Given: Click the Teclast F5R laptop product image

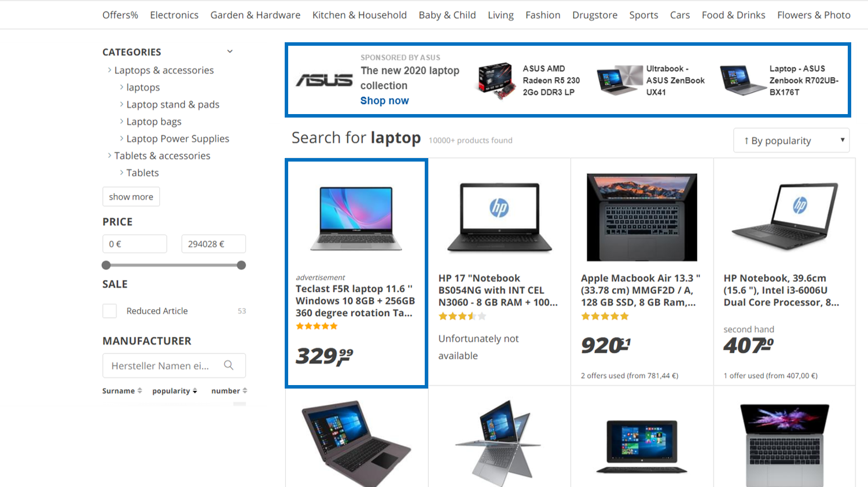Looking at the screenshot, I should tap(356, 218).
